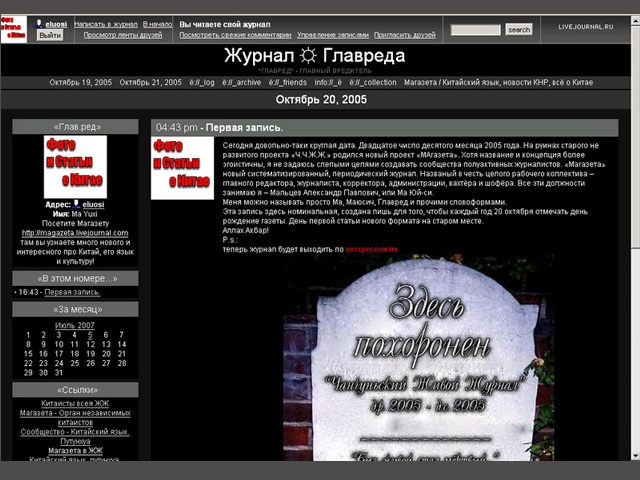Go to Октябрь 21, 2005 entry

pyautogui.click(x=151, y=82)
